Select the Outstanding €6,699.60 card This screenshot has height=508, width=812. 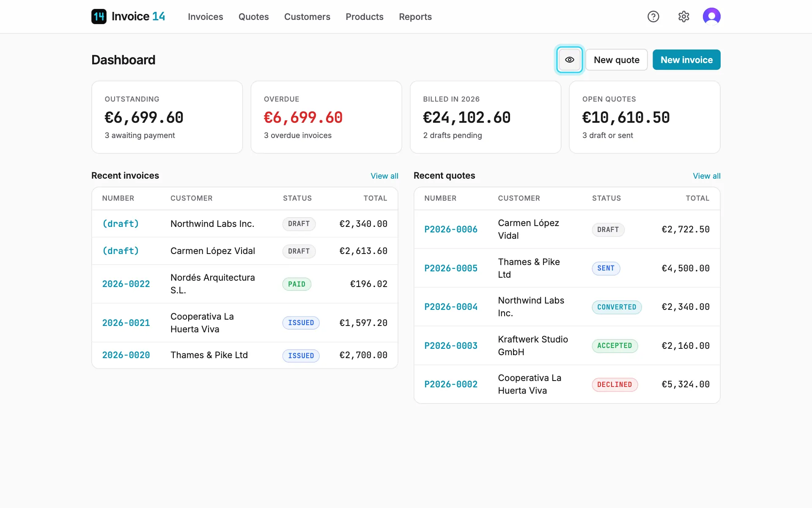point(167,117)
